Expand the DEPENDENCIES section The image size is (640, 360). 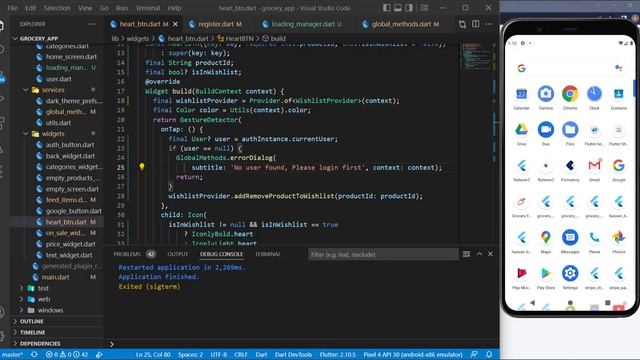[40, 344]
